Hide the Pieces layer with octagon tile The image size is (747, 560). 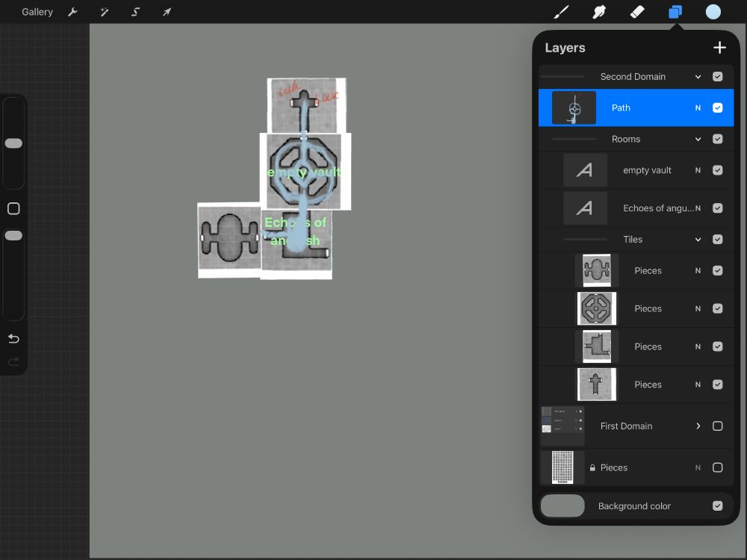click(717, 308)
